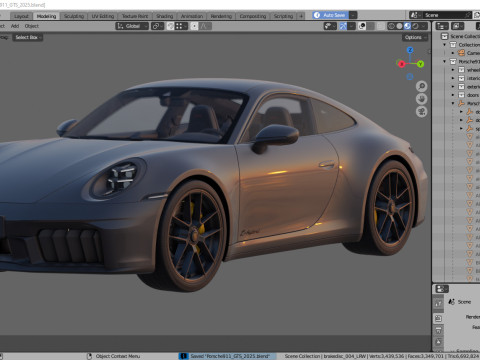Image resolution: width=480 pixels, height=360 pixels.
Task: Toggle snapping magnet icon
Action: coord(170,26)
